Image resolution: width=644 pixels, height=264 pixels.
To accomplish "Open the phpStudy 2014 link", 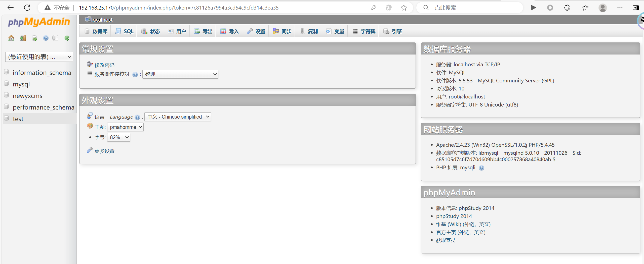I will pyautogui.click(x=454, y=216).
